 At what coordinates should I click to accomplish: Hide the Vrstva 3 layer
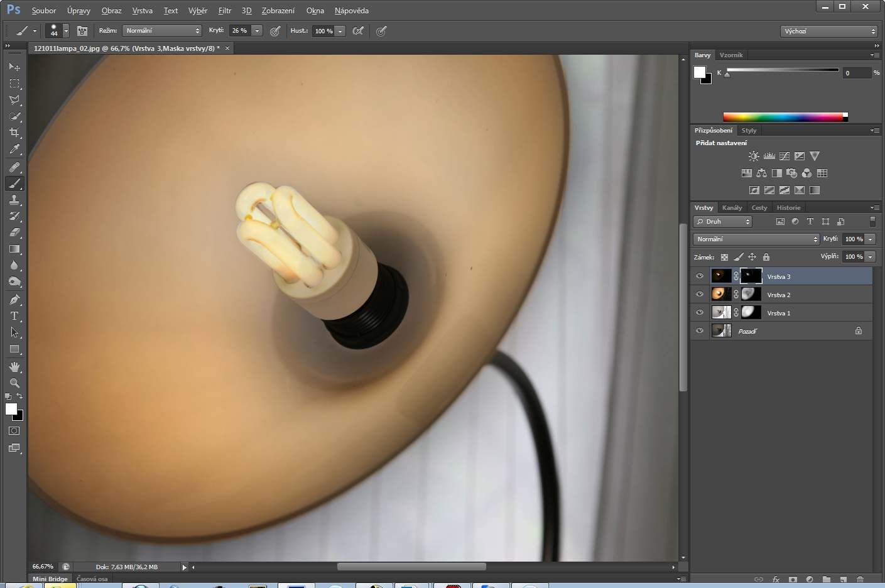click(700, 276)
